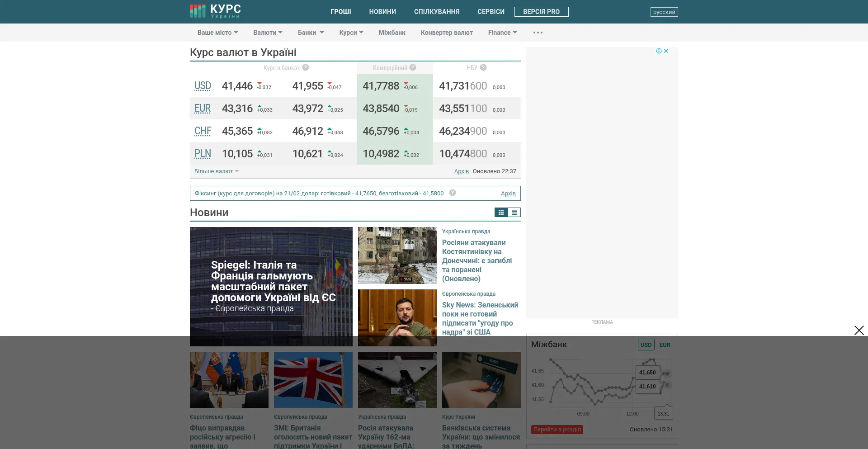
Task: Read Sky News Зеленський headline
Action: 480,318
